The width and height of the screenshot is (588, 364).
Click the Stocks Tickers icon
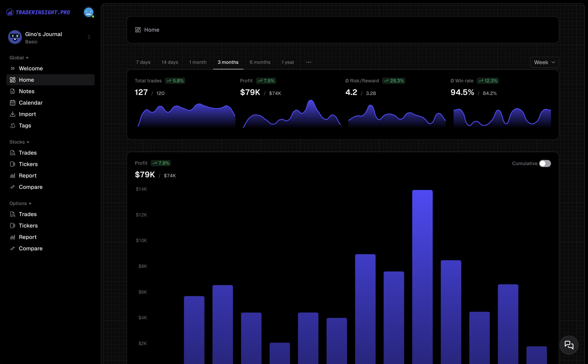[13, 164]
